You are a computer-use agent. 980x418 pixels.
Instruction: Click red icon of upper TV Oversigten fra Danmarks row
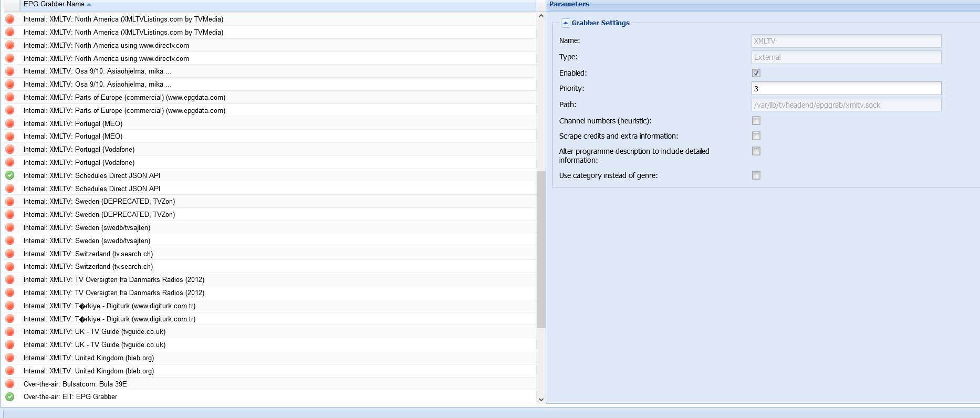tap(10, 279)
